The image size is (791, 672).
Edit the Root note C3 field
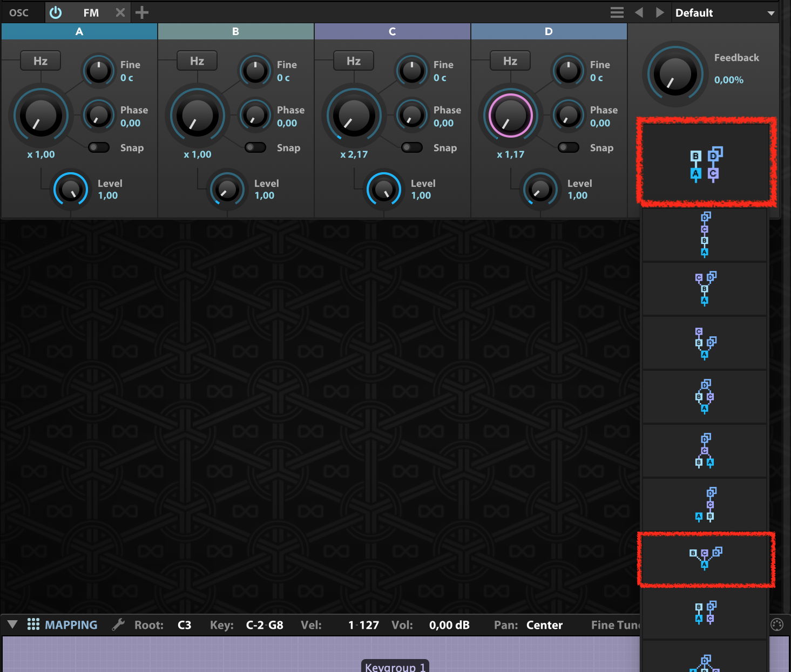[185, 625]
